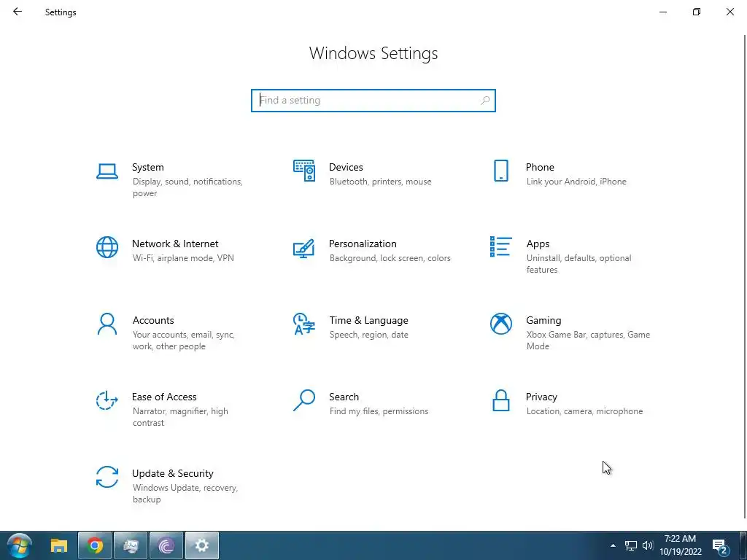747x560 pixels.
Task: Click 'Windows Update, recovery, backup' description
Action: 185,494
